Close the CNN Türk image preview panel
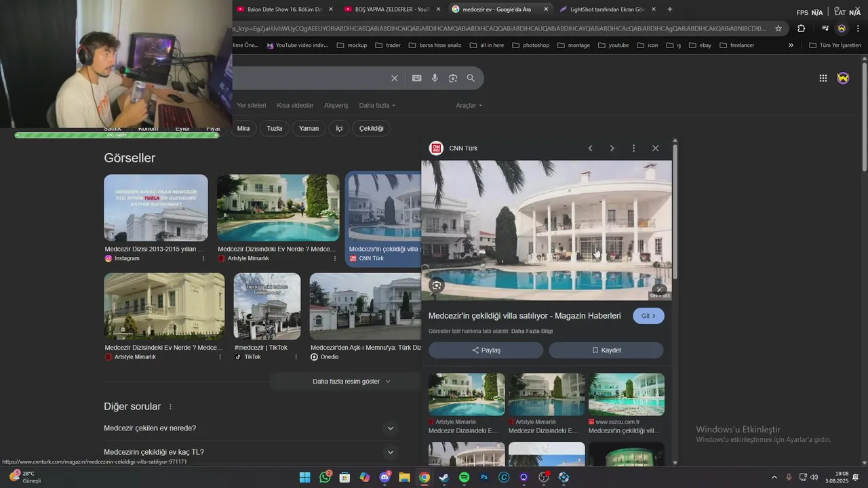868x488 pixels. click(655, 148)
